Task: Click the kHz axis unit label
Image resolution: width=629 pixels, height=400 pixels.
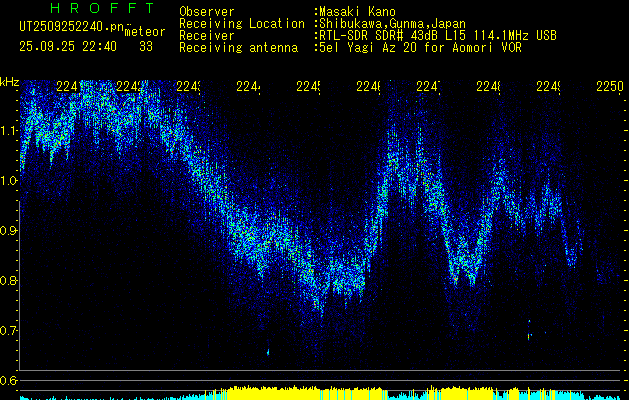Action: click(x=10, y=82)
